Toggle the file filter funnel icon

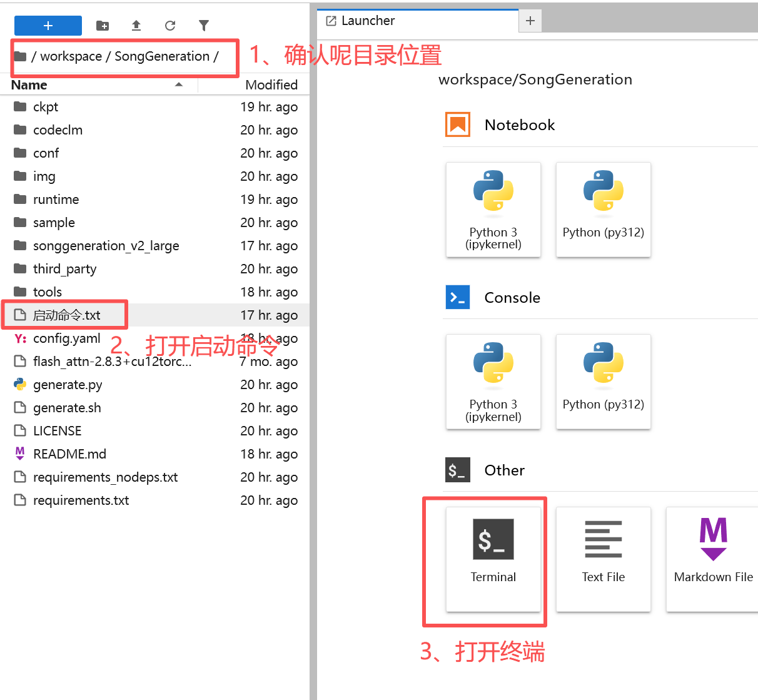tap(204, 26)
